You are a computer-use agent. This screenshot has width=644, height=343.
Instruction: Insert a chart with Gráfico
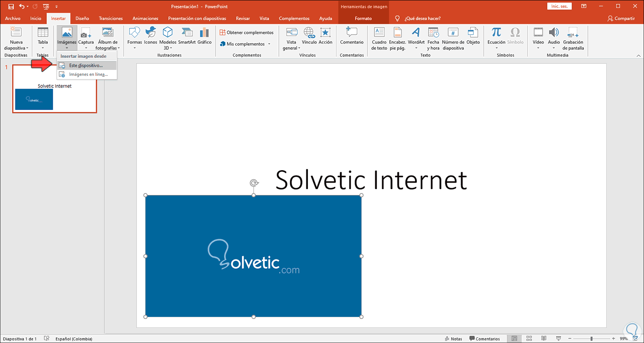click(x=204, y=35)
